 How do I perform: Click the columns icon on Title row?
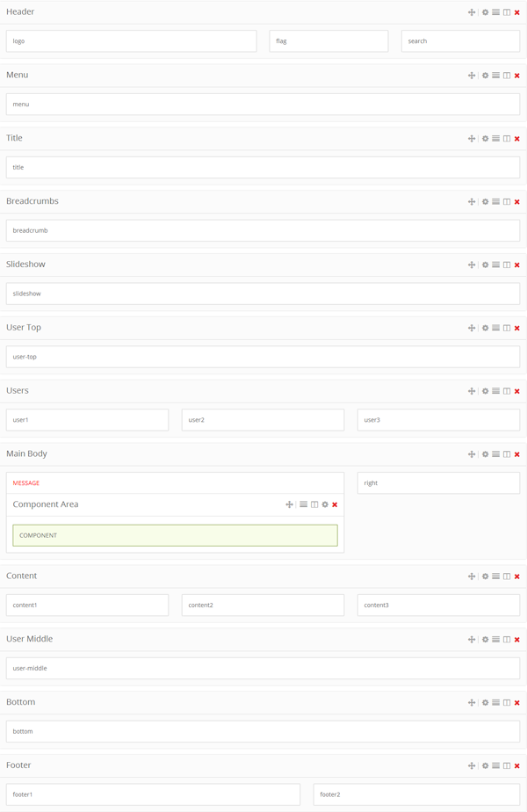tap(507, 138)
